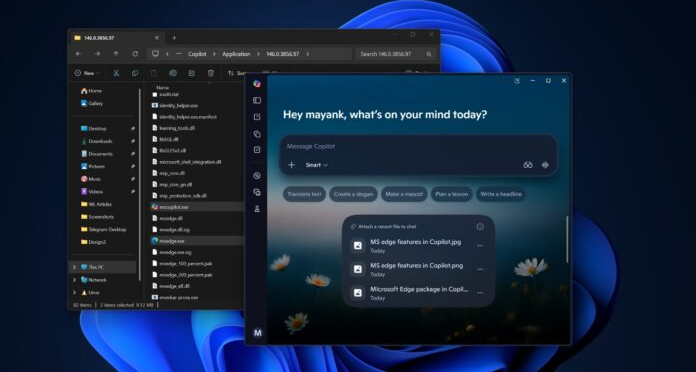Screen dimensions: 696x372
Task: Expand Linux in navigation pane
Action: tap(75, 293)
